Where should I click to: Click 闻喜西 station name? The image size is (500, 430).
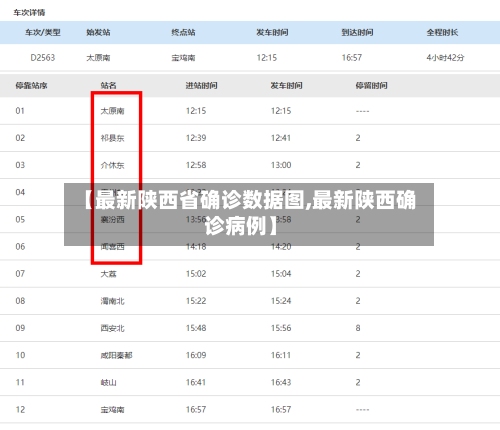[113, 247]
